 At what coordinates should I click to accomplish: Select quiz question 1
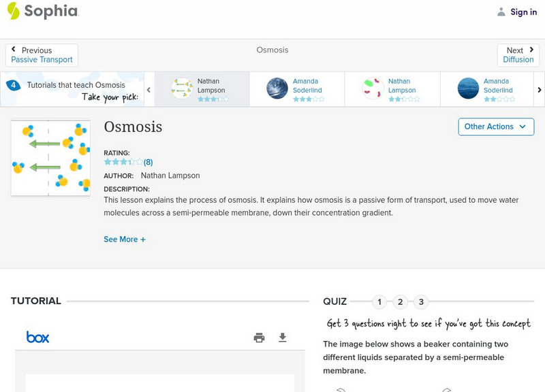pyautogui.click(x=379, y=301)
